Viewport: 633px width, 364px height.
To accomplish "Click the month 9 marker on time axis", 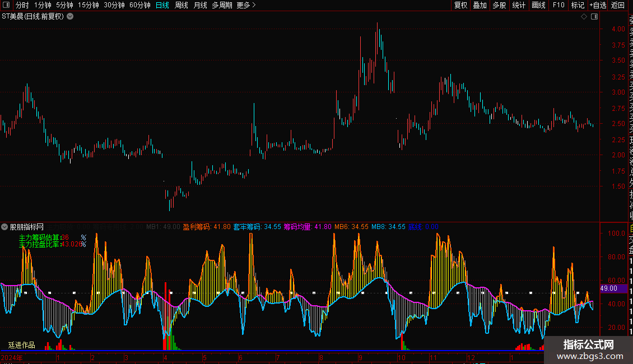I will (360, 357).
